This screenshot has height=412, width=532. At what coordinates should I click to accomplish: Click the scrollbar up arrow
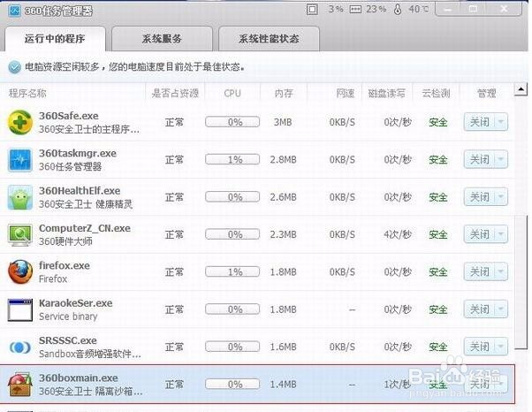tap(521, 89)
